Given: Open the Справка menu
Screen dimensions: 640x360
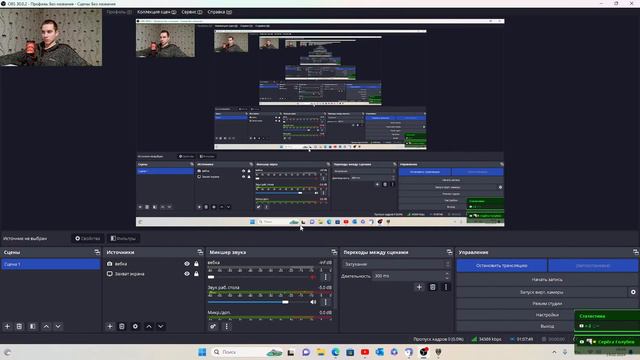Looking at the screenshot, I should 220,12.
